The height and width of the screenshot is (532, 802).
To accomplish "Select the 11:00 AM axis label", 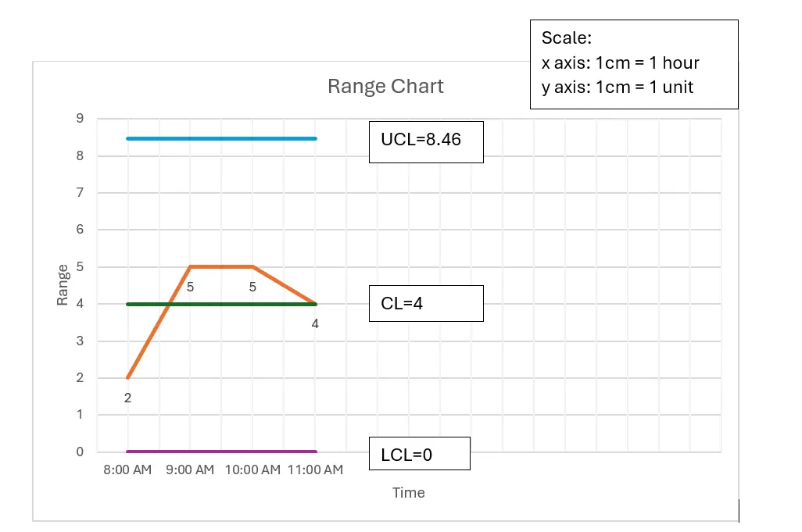I will pyautogui.click(x=315, y=470).
